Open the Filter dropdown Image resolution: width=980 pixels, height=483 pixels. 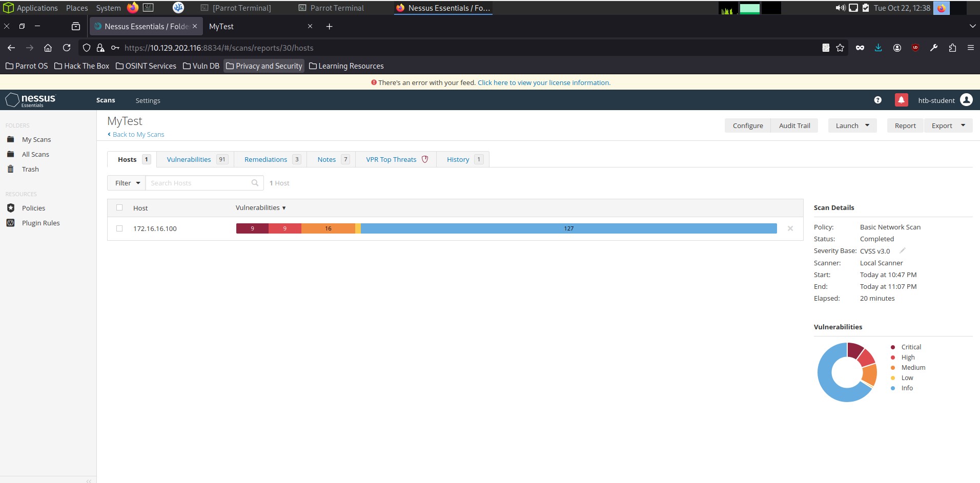pyautogui.click(x=127, y=183)
